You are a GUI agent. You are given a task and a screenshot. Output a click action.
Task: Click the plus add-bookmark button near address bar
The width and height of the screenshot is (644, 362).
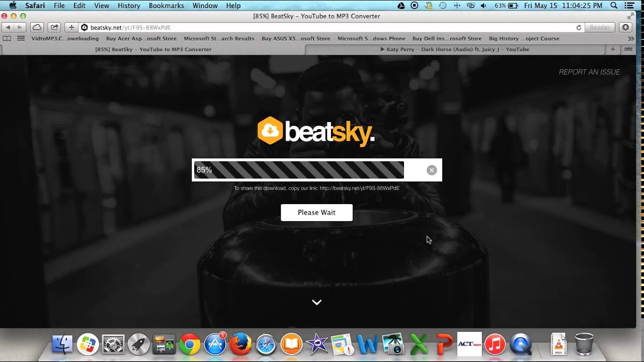[x=71, y=27]
